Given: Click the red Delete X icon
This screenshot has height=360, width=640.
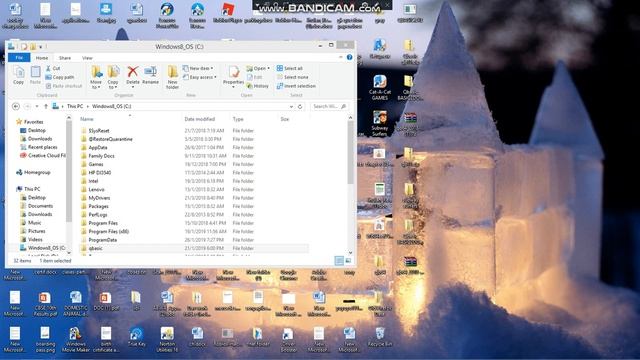Looking at the screenshot, I should 132,72.
